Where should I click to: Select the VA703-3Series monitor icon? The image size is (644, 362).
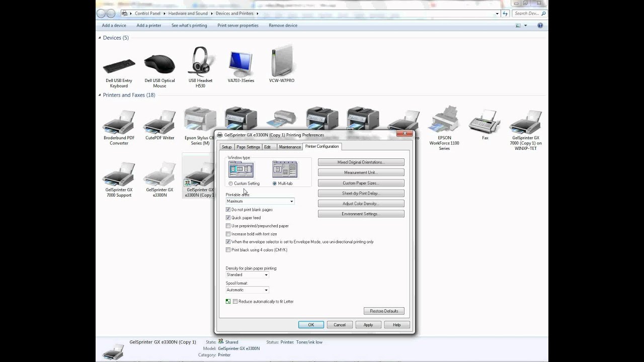click(240, 63)
